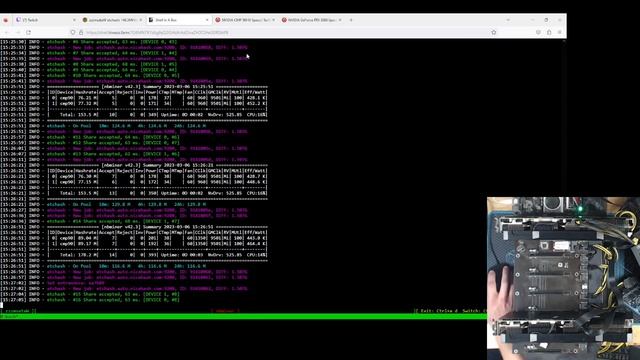Click the browser forward arrow

18,32
